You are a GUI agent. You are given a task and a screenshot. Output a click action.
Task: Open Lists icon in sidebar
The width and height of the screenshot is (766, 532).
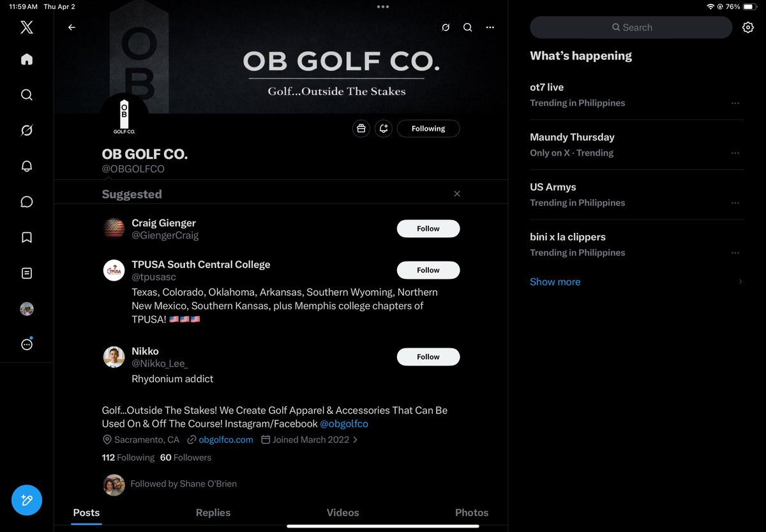point(27,273)
